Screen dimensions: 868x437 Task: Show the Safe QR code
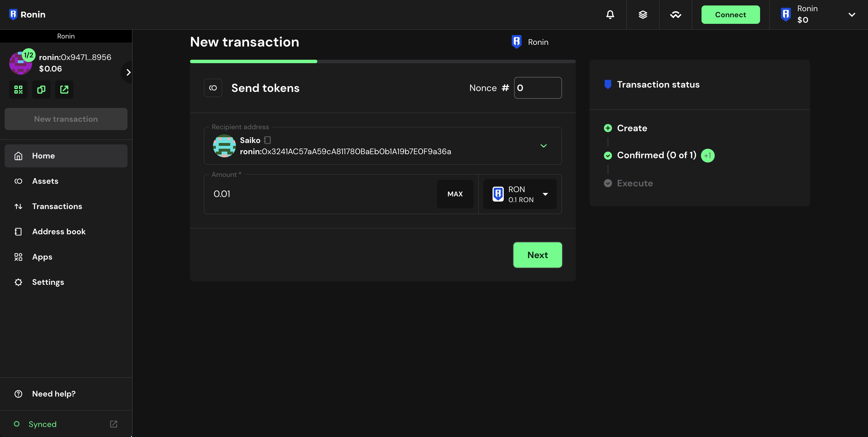tap(18, 90)
